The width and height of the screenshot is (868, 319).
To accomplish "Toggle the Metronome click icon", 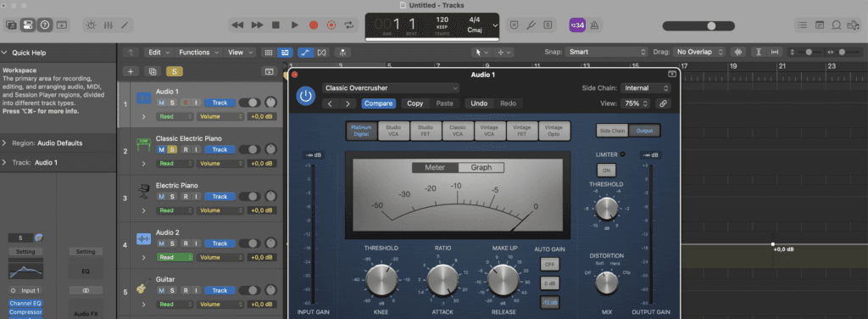I will pyautogui.click(x=594, y=25).
